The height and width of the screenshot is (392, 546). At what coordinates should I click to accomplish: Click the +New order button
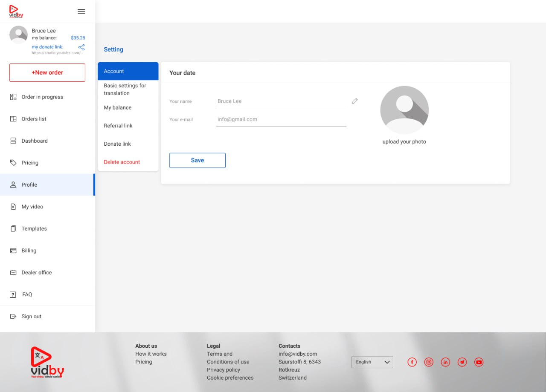(47, 72)
